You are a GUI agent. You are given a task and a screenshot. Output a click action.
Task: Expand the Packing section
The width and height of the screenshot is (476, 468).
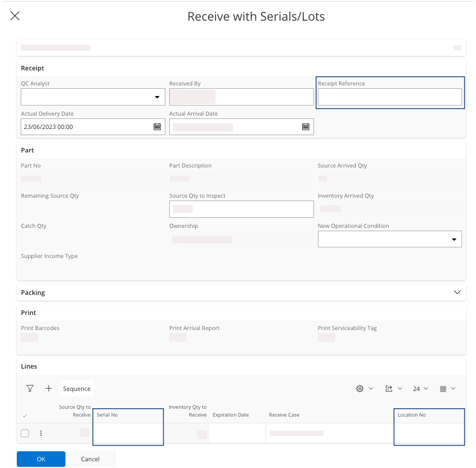click(457, 293)
